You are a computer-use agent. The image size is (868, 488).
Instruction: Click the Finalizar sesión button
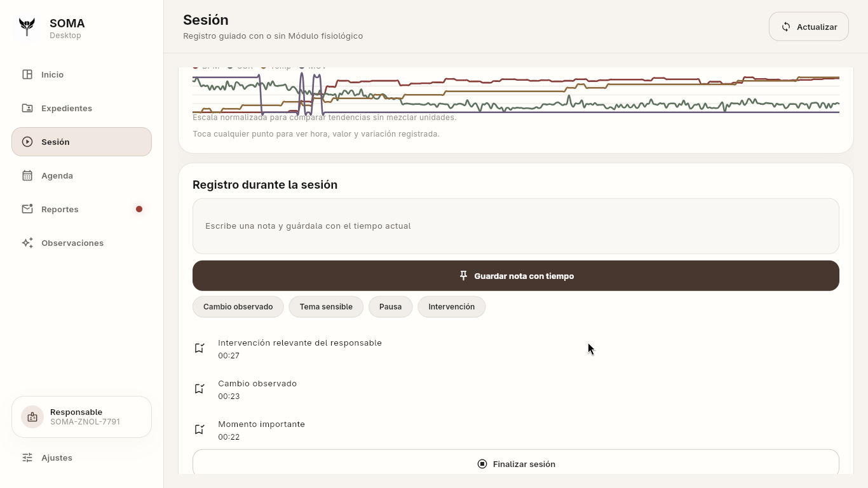515,462
